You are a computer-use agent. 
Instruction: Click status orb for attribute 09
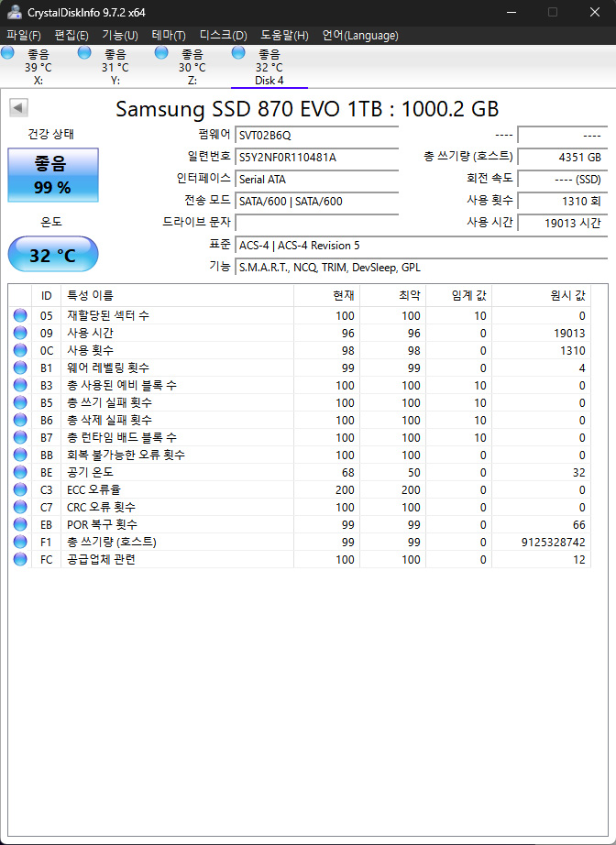[x=20, y=333]
